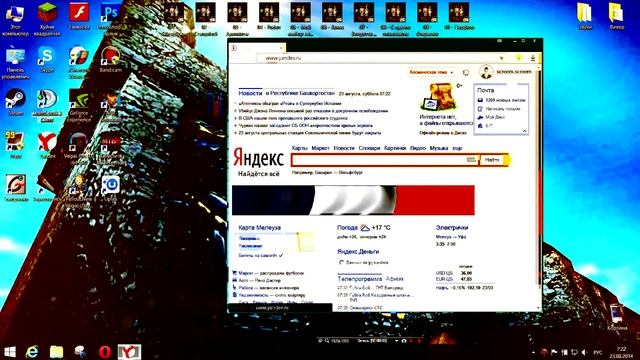Launch the Uplay desktop shortcut

[x=110, y=189]
